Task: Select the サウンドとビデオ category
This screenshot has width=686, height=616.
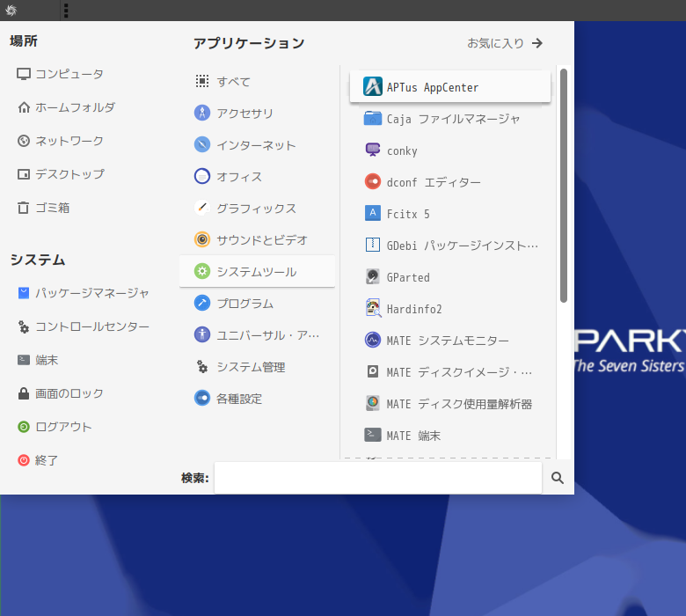Action: [x=257, y=240]
